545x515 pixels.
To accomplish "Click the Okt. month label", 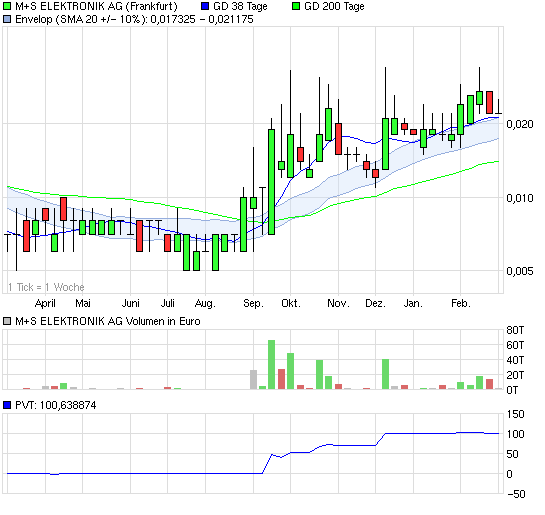I will tap(291, 303).
